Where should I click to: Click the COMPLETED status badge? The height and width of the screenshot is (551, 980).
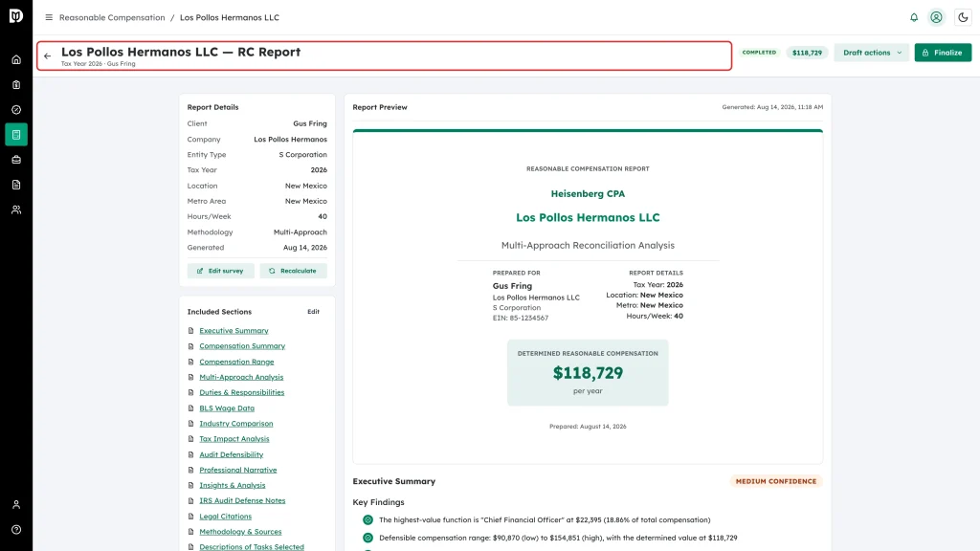pyautogui.click(x=759, y=53)
